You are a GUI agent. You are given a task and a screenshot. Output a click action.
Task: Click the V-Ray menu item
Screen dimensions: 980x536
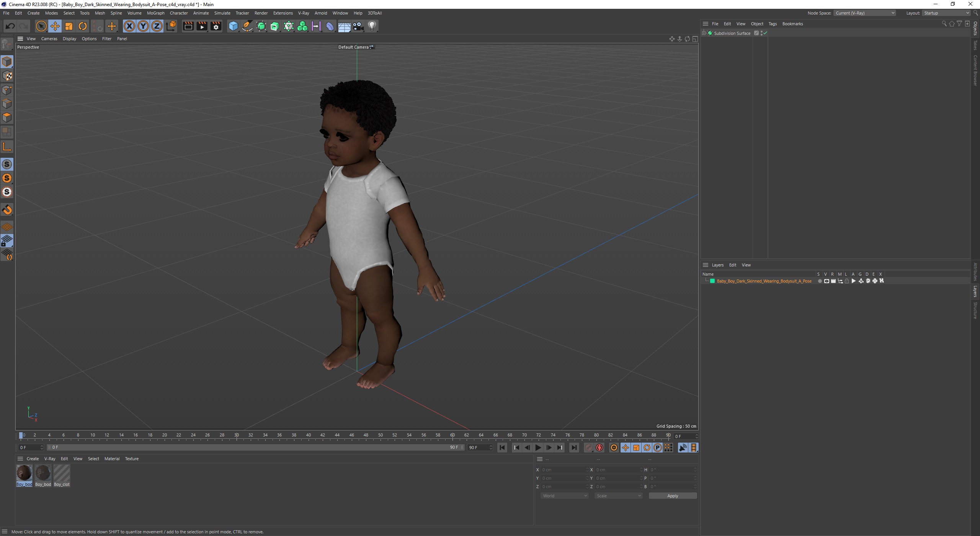pyautogui.click(x=302, y=13)
